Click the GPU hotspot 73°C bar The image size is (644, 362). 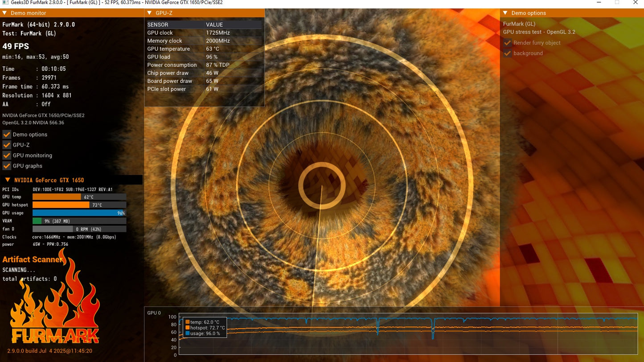(79, 205)
